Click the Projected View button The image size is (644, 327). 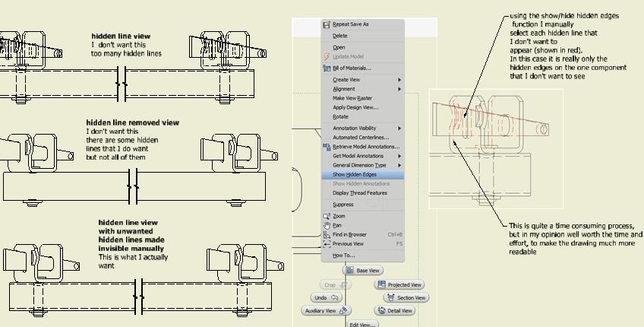point(399,284)
